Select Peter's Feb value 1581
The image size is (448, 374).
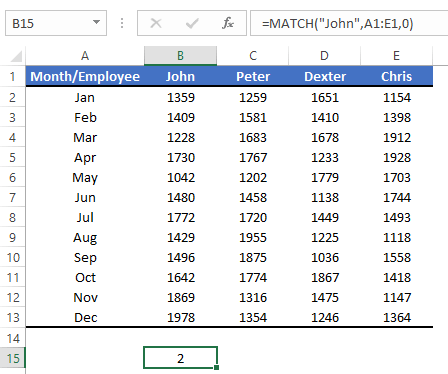(x=253, y=117)
